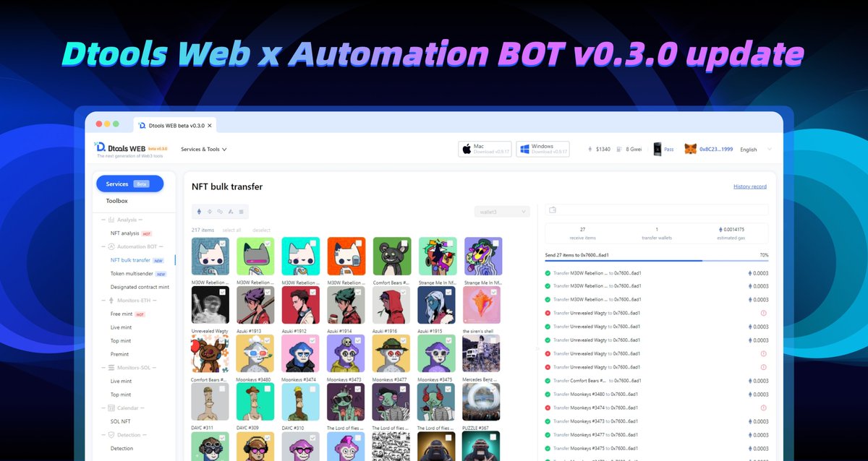
Task: Switch to the Toolbox tab
Action: (x=116, y=201)
